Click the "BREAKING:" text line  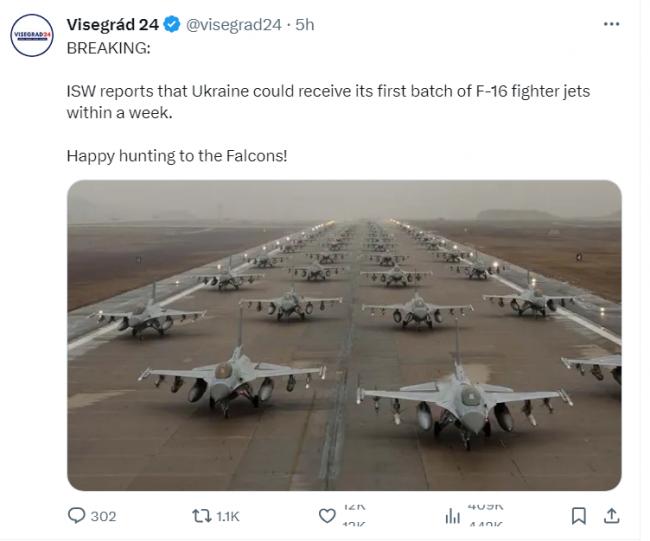[x=108, y=47]
